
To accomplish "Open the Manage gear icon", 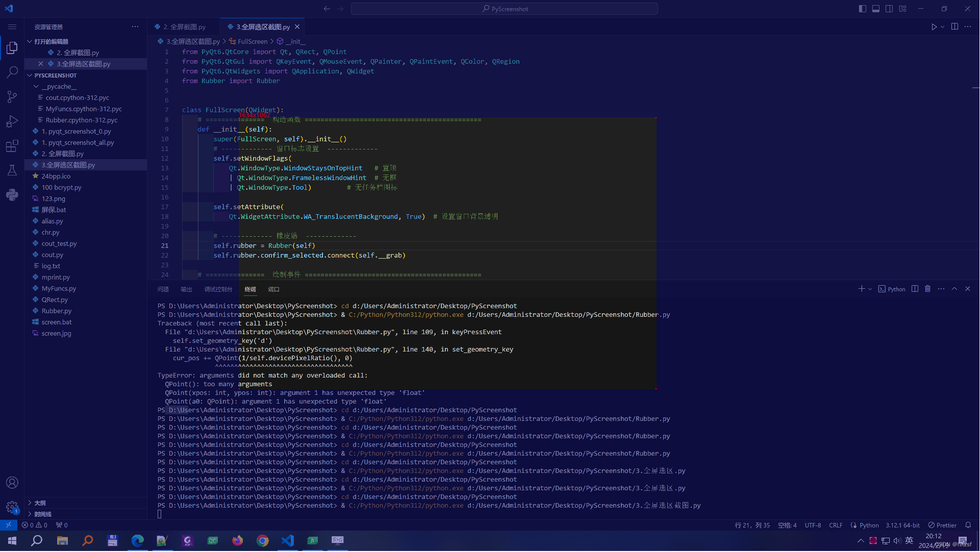I will click(x=12, y=508).
